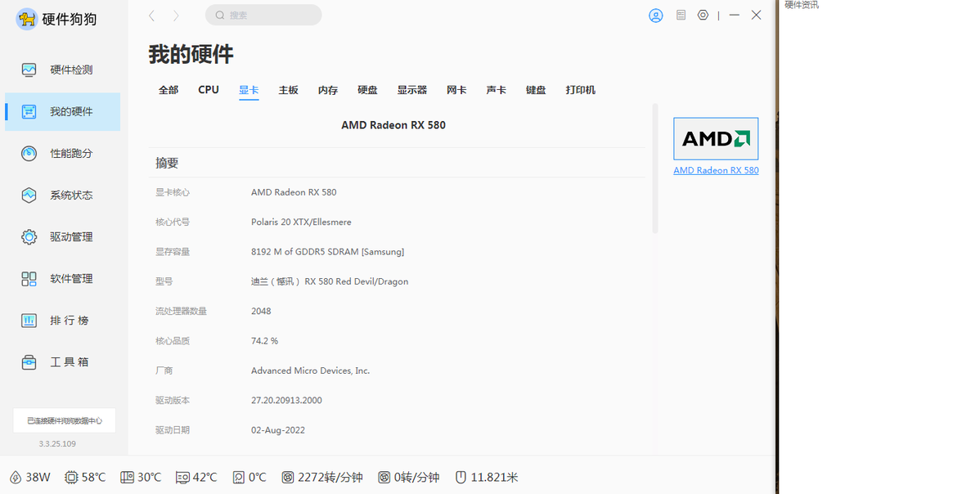This screenshot has height=494, width=980.
Task: Click 已连接硬件狗狗数据中心 button
Action: 65,421
